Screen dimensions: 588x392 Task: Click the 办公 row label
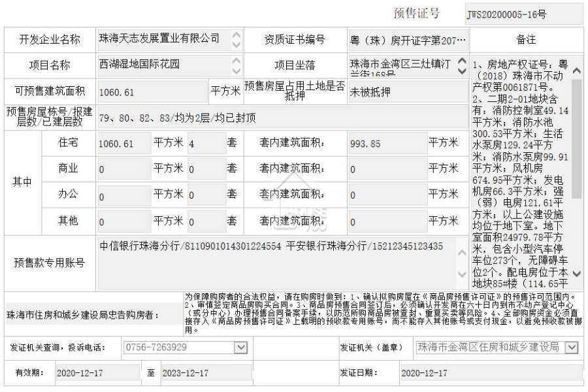[x=68, y=194]
